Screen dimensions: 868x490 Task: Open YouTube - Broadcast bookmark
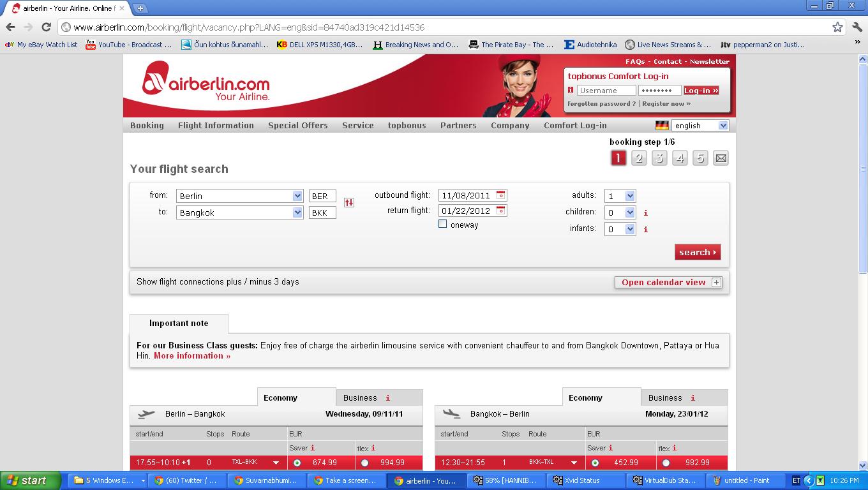(129, 45)
